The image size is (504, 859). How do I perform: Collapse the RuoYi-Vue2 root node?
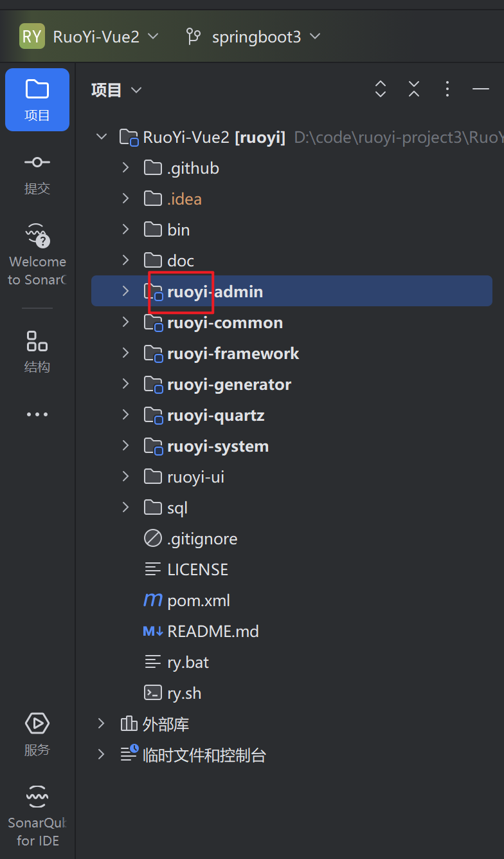point(101,137)
